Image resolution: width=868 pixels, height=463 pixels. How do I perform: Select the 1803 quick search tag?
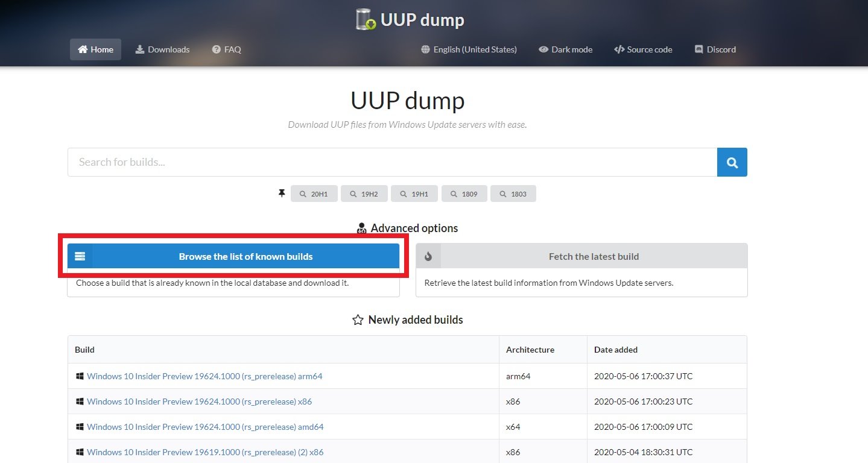513,194
